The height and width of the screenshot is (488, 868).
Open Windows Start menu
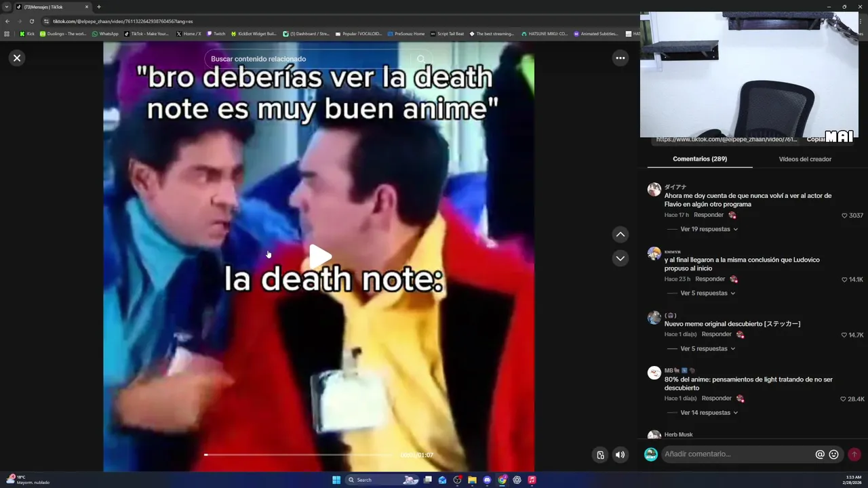point(336,480)
